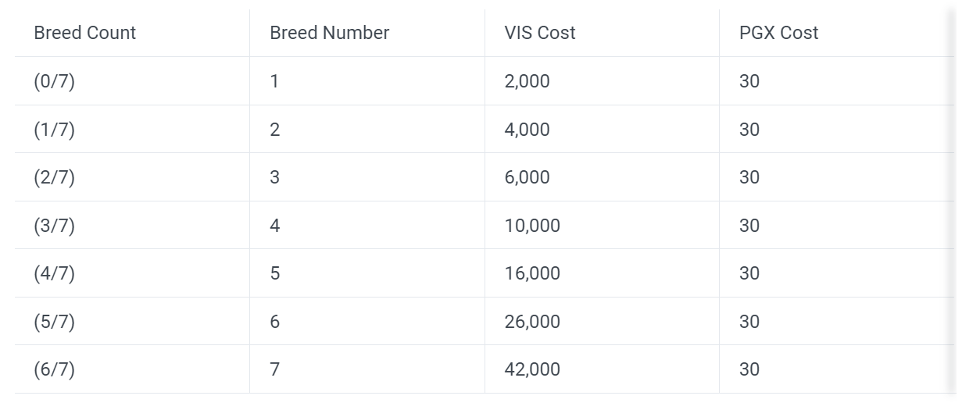Select the (1/7) breed count cell
This screenshot has height=417, width=980.
click(55, 130)
